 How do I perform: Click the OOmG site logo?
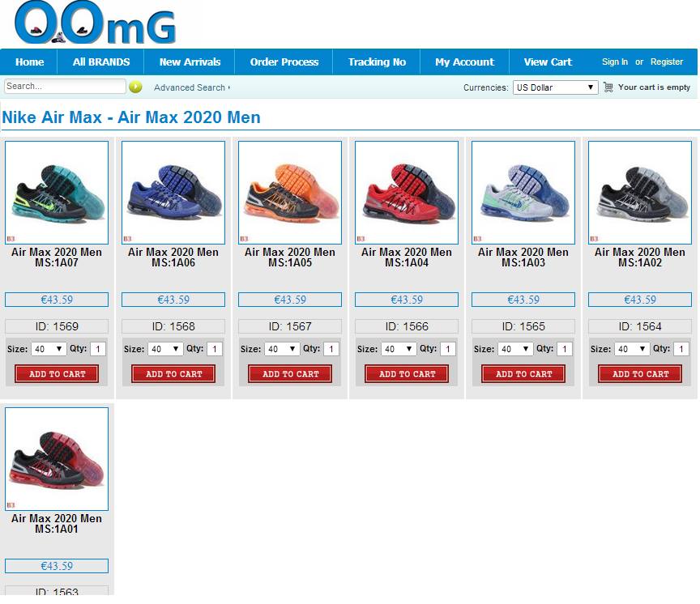(x=95, y=23)
